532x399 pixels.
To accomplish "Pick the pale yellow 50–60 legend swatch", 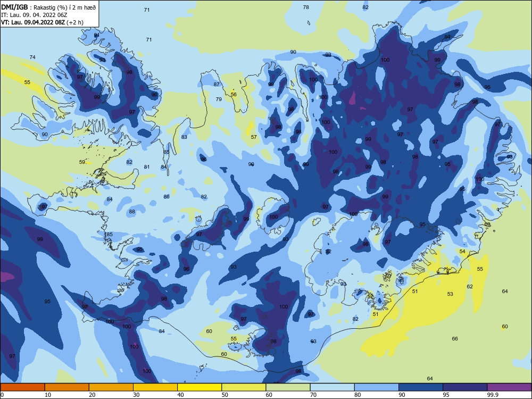I will click(244, 387).
